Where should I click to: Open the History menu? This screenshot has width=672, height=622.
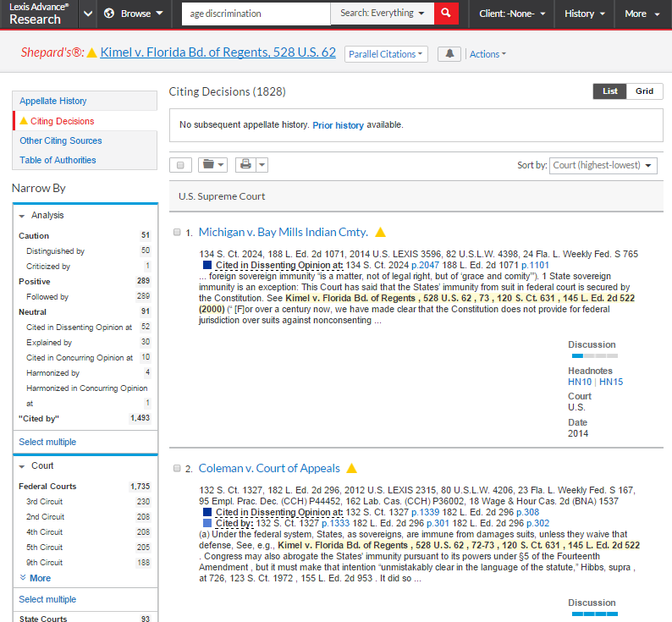pos(585,14)
